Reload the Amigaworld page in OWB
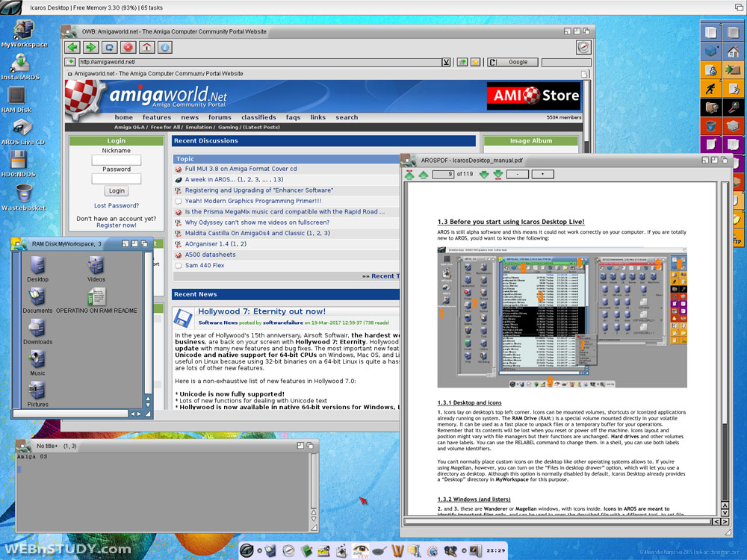The image size is (747, 560). [110, 47]
